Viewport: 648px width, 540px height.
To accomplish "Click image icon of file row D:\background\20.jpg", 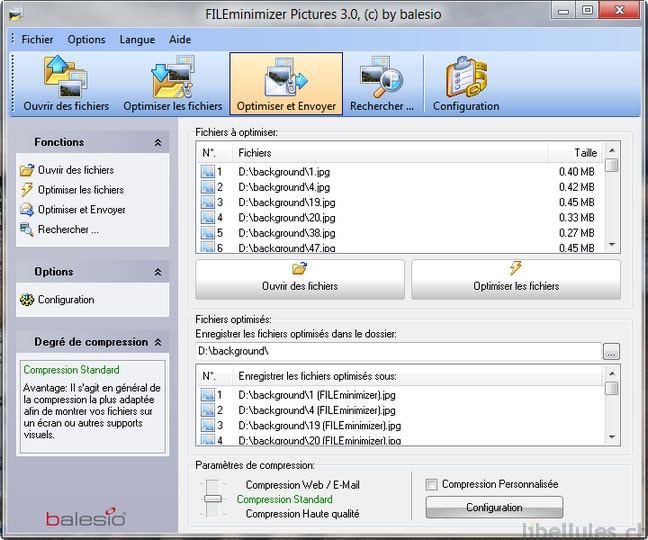I will click(x=208, y=217).
